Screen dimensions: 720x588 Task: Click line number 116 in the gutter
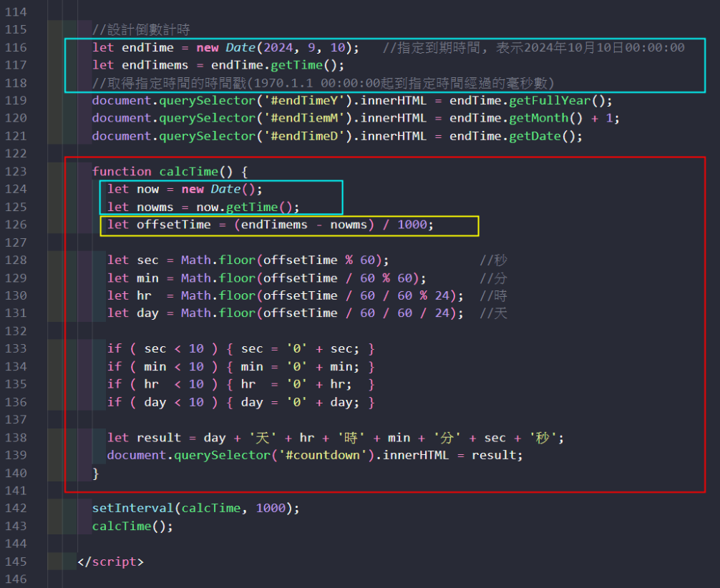pos(16,47)
